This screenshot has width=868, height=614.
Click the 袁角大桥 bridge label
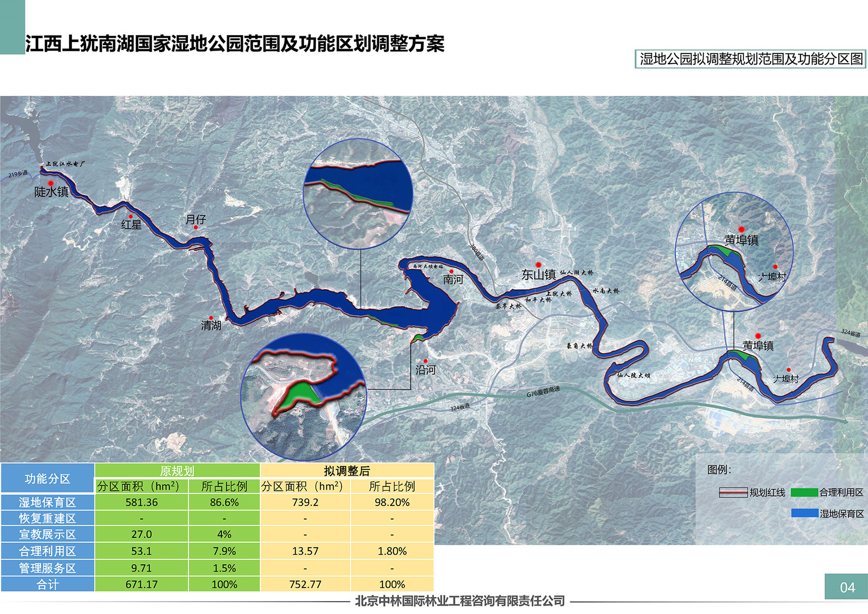(x=579, y=346)
